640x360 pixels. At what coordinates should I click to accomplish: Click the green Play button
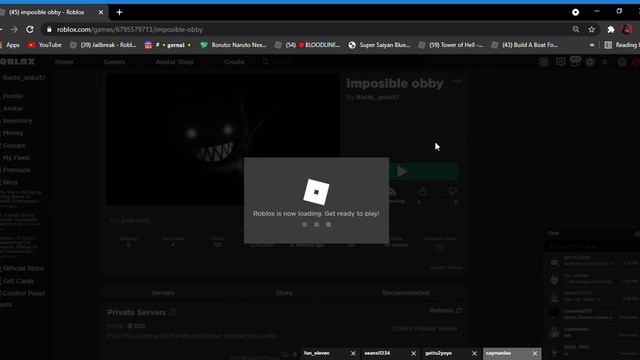(423, 171)
